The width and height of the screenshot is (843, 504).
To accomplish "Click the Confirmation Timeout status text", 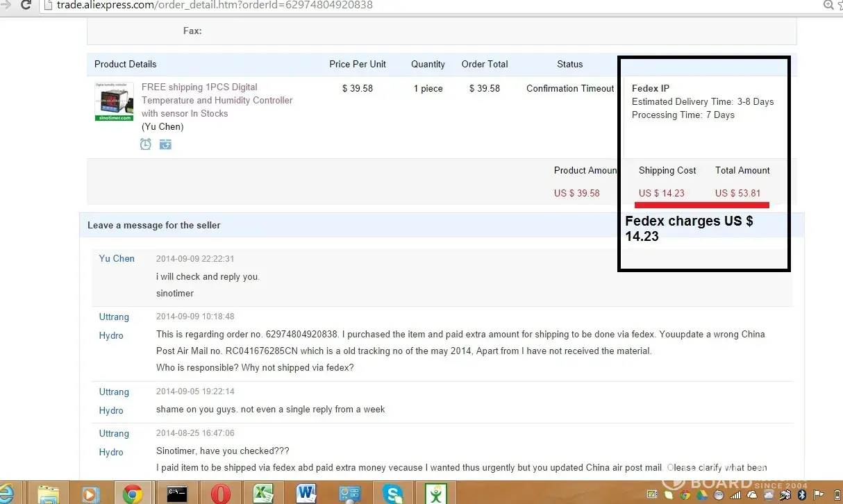I will (x=570, y=88).
